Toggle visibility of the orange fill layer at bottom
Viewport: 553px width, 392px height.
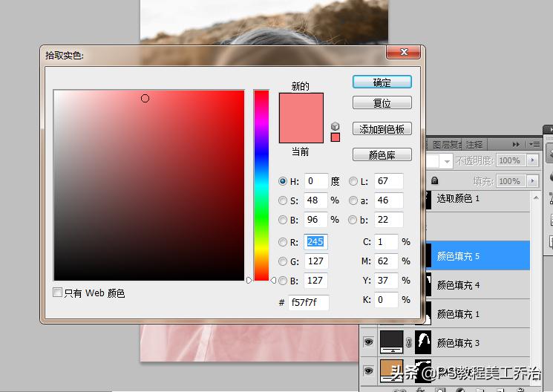point(369,370)
